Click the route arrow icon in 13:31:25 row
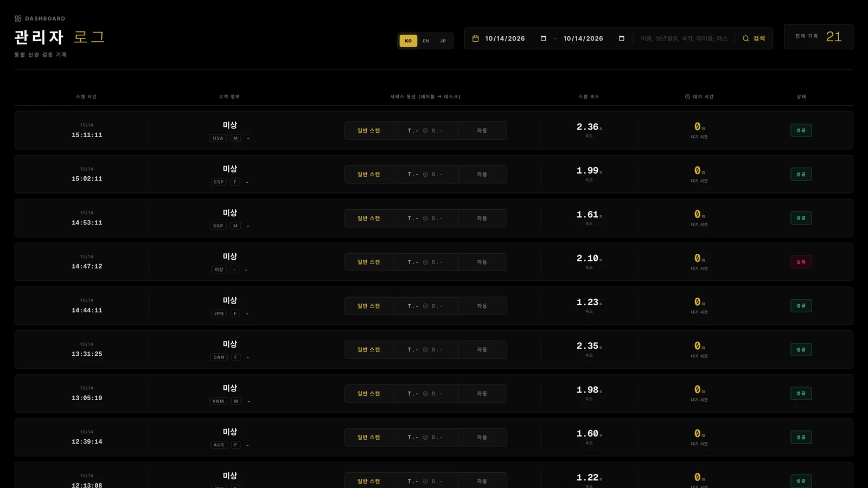 425,350
